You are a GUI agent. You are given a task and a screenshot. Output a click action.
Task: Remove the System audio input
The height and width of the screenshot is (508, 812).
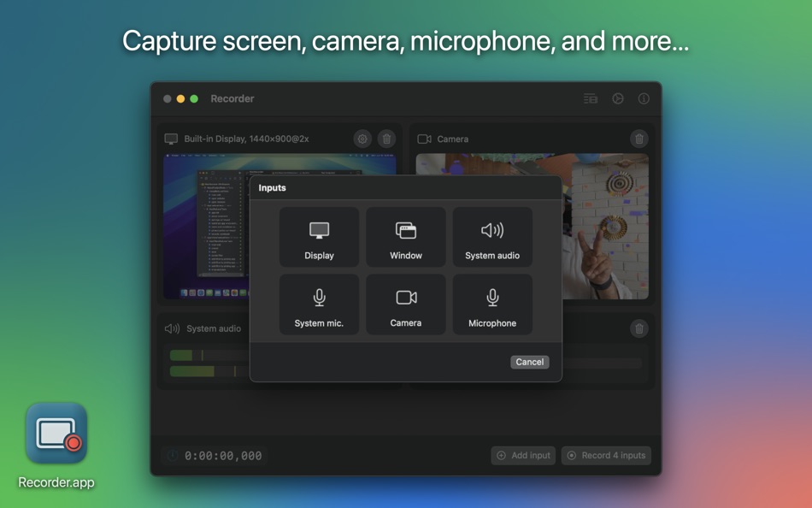coord(639,328)
